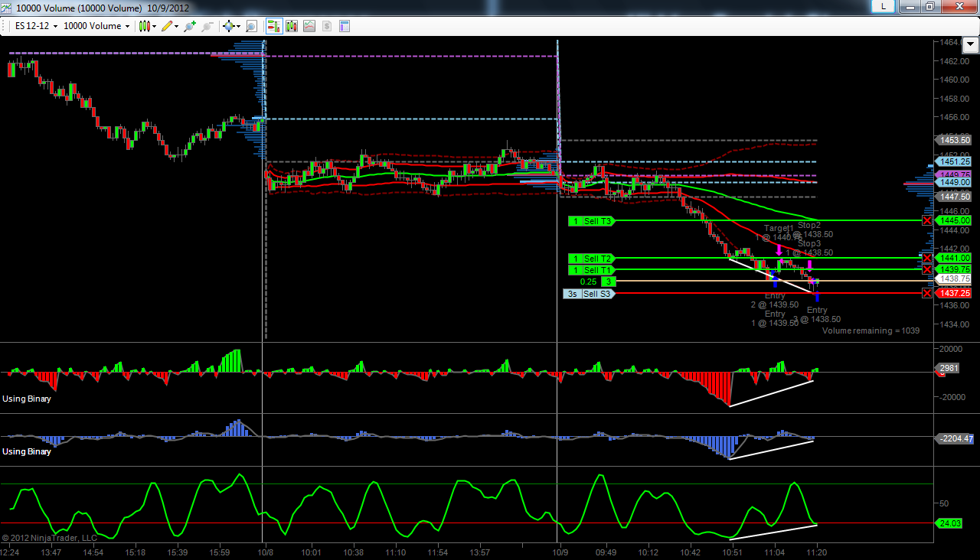Click the framed magnifier icon in toolbar
Image resolution: width=980 pixels, height=560 pixels.
pyautogui.click(x=251, y=26)
